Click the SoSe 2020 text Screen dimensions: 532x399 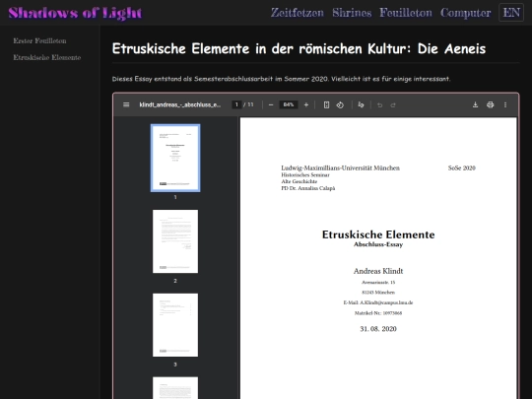point(462,167)
